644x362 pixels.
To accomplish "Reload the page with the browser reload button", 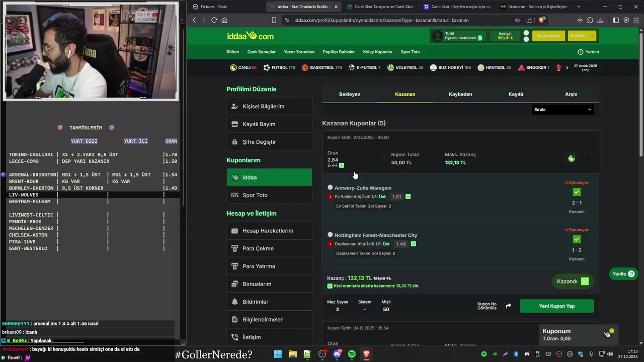I will tap(214, 20).
